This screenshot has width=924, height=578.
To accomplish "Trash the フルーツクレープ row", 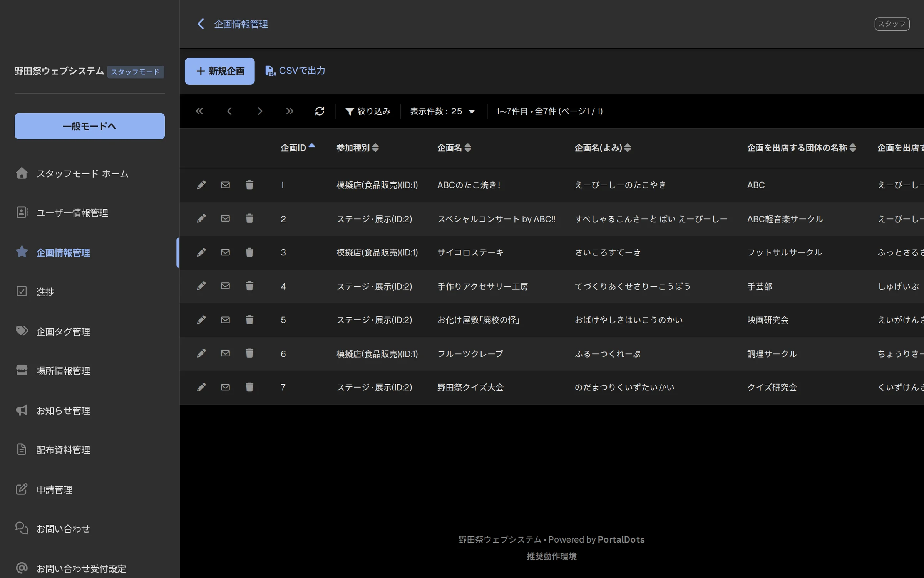I will tap(249, 353).
